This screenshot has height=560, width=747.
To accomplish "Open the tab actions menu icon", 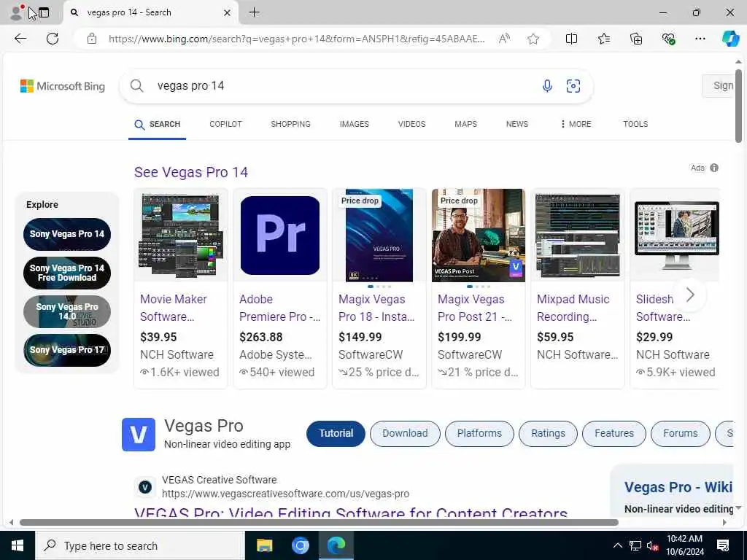I will [x=44, y=13].
